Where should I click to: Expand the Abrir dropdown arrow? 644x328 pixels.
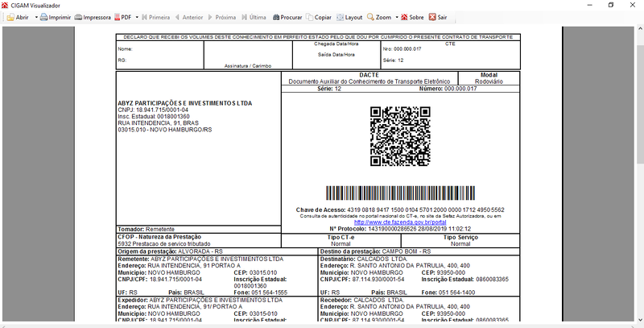point(36,18)
